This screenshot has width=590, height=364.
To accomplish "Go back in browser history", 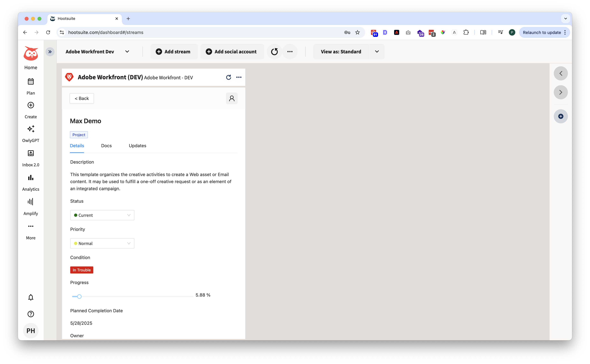I will (x=25, y=33).
